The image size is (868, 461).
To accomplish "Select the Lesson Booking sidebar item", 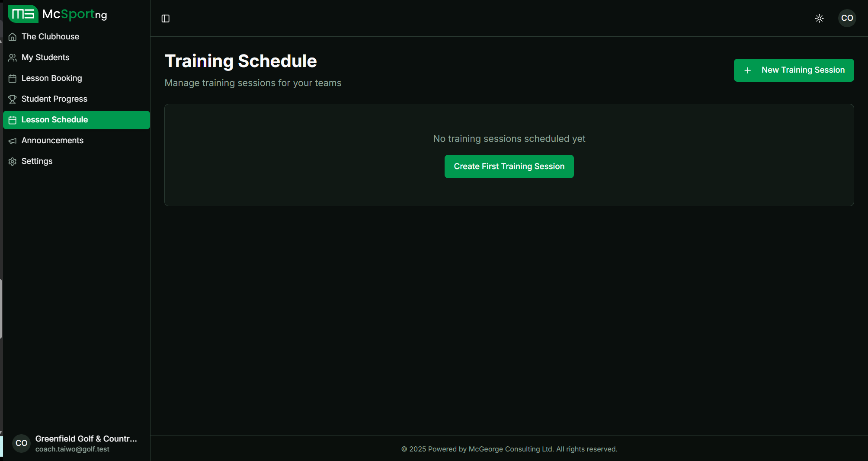I will (x=51, y=78).
